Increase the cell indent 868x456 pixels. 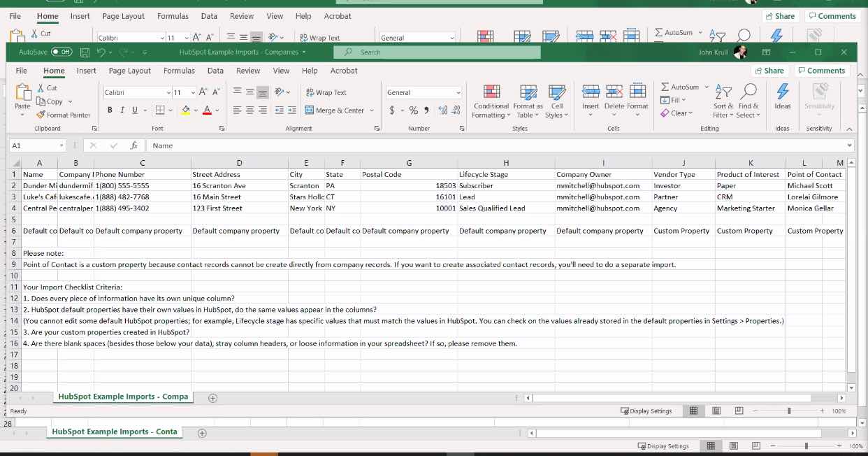(x=291, y=111)
